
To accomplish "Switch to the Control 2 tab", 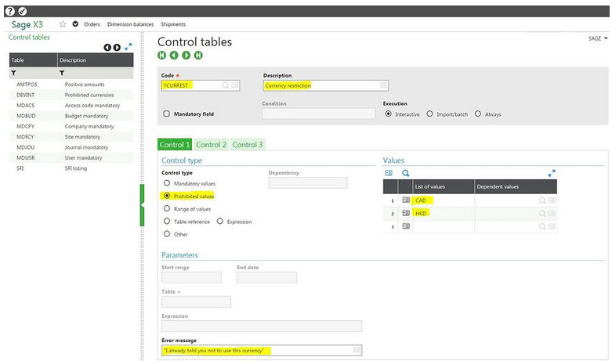I will pos(211,145).
